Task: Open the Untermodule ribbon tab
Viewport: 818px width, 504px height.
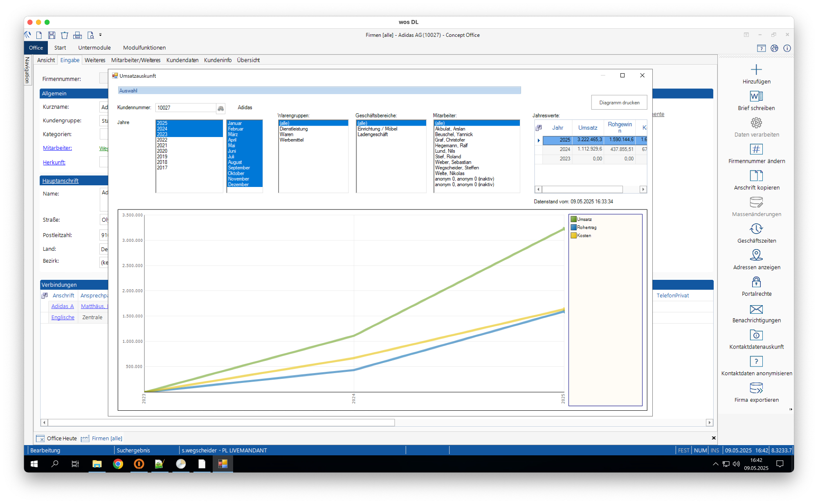Action: pos(94,48)
